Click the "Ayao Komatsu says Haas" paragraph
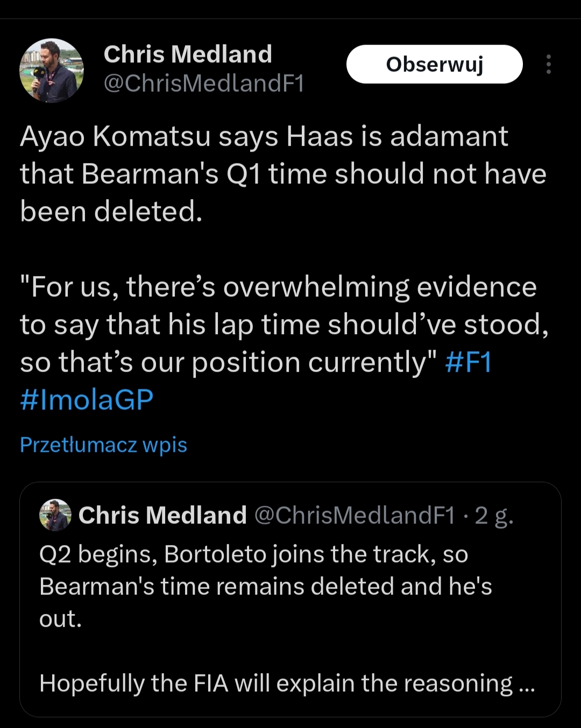Screen dimensions: 581x728 click(264, 137)
